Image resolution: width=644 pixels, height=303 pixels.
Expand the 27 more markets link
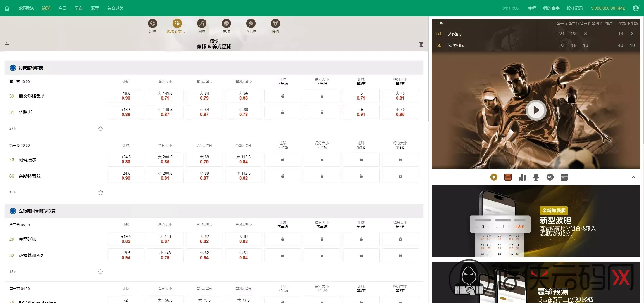tap(12, 129)
